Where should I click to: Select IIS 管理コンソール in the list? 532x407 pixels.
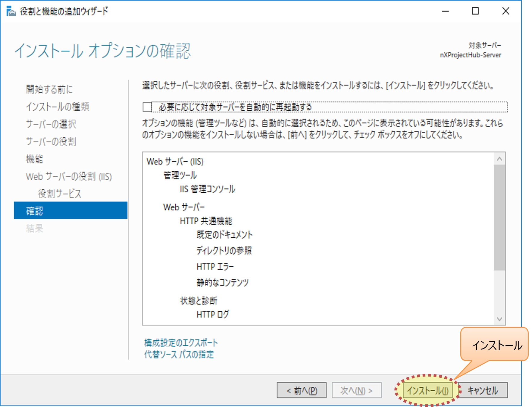(208, 189)
